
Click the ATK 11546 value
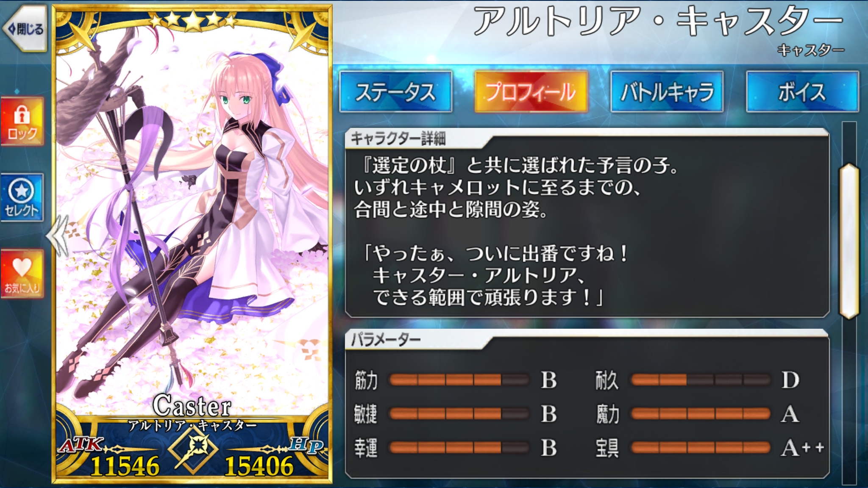click(x=125, y=466)
